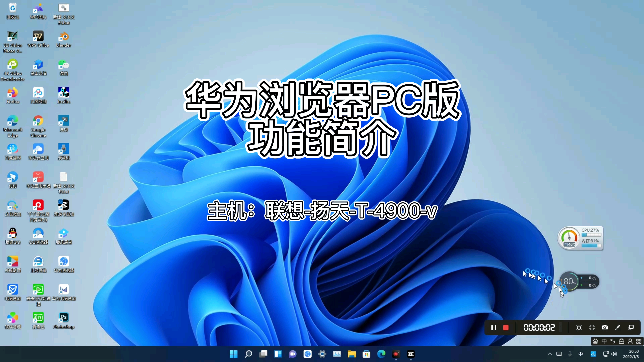Click the recorder region-capture icon
The width and height of the screenshot is (644, 362).
(x=579, y=327)
